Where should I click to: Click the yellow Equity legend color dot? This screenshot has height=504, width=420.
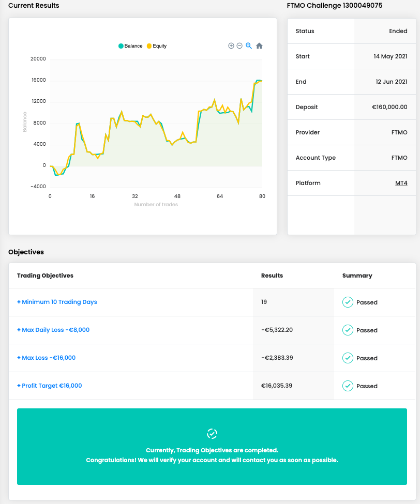pos(149,46)
